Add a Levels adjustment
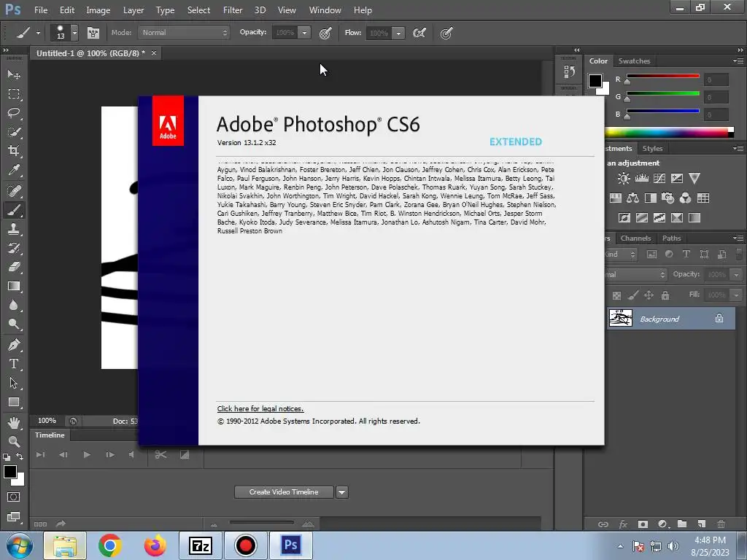The image size is (747, 560). pyautogui.click(x=642, y=179)
